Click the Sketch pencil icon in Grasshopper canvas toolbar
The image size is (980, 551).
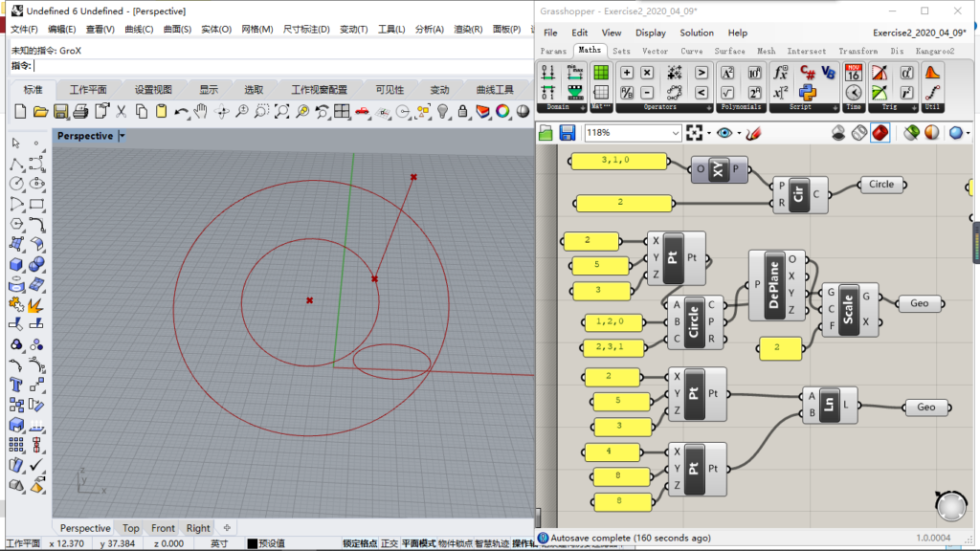pos(754,132)
